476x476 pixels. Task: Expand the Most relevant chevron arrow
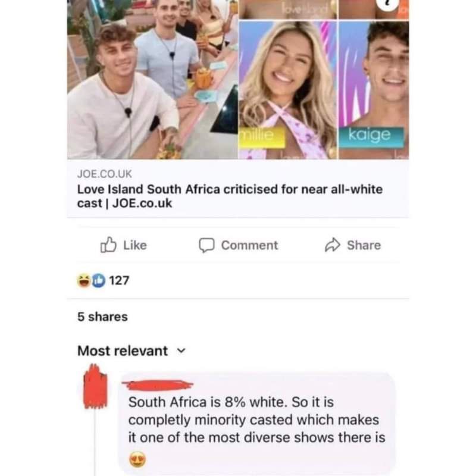click(181, 351)
